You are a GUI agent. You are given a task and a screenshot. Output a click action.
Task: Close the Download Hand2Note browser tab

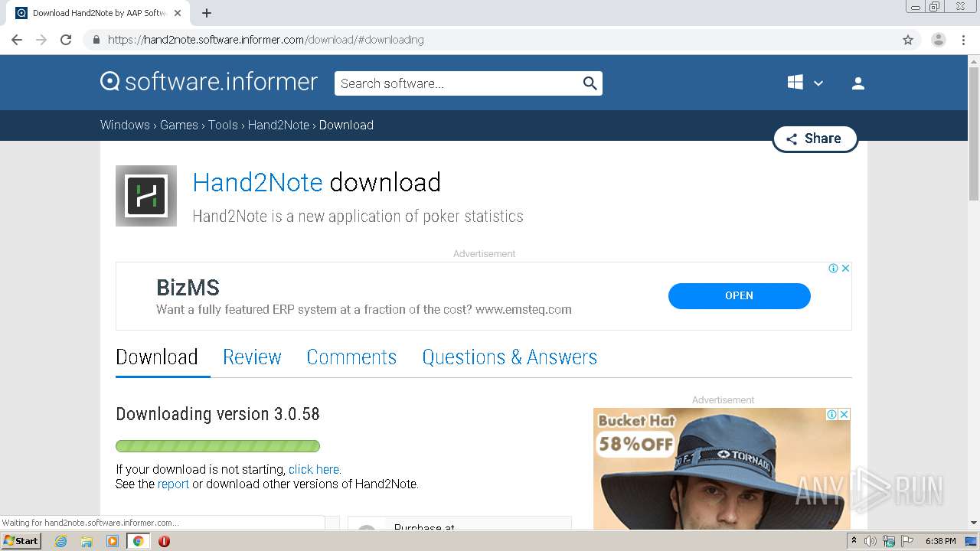tap(178, 13)
